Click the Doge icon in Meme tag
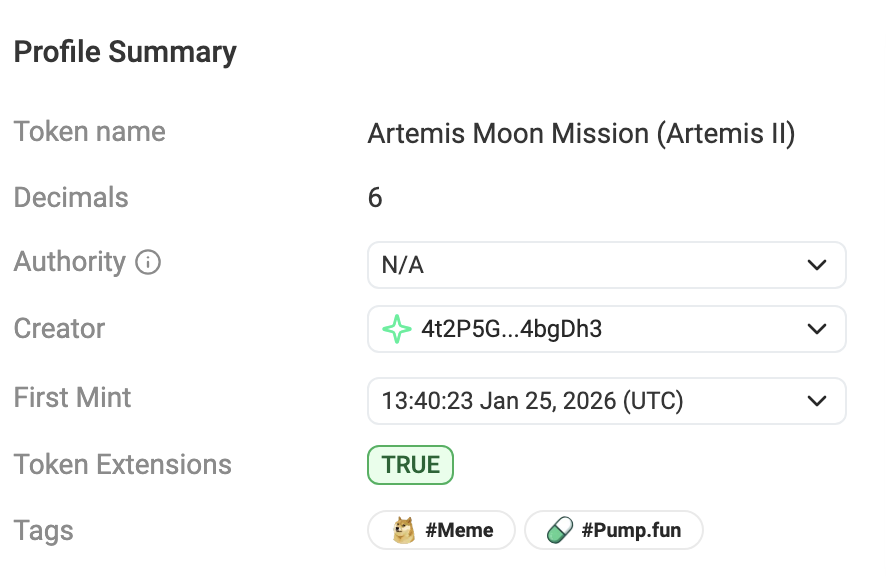Viewport: 886px width, 576px height. coord(404,530)
